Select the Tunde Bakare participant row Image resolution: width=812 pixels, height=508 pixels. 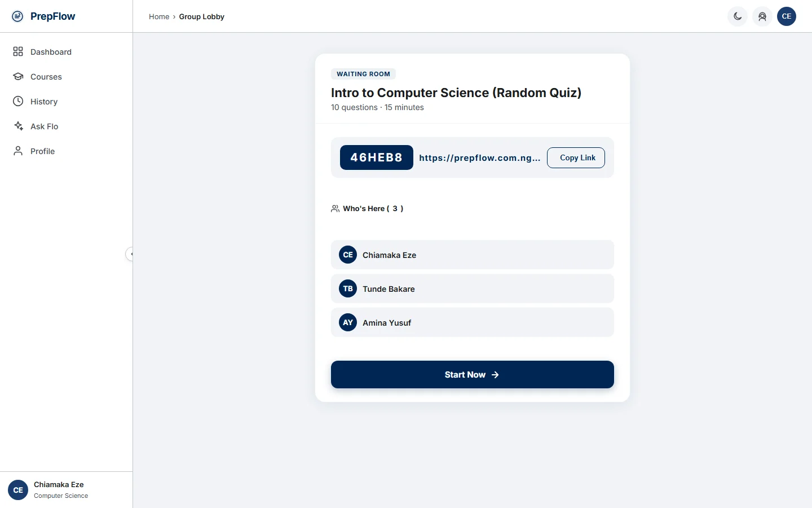pyautogui.click(x=473, y=289)
